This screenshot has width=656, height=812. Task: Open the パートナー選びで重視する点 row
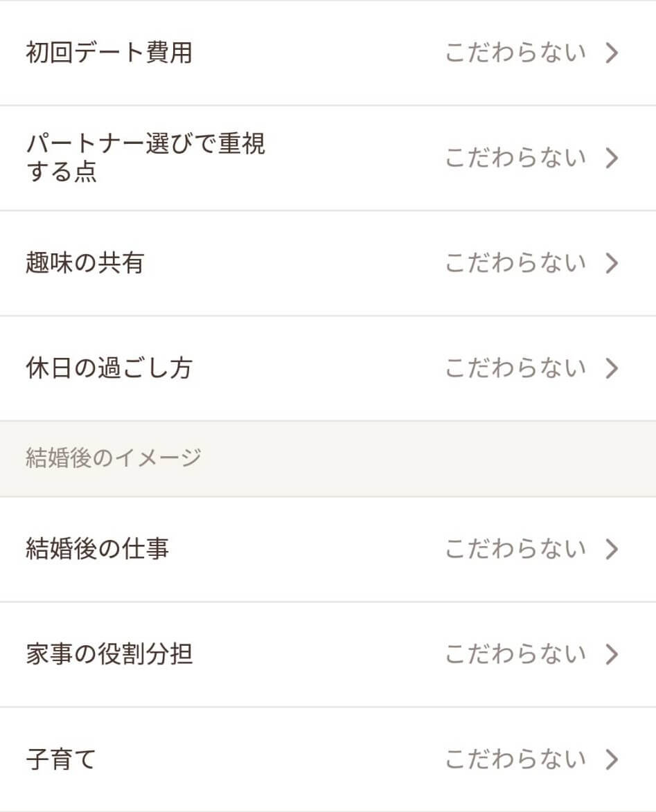coord(328,158)
